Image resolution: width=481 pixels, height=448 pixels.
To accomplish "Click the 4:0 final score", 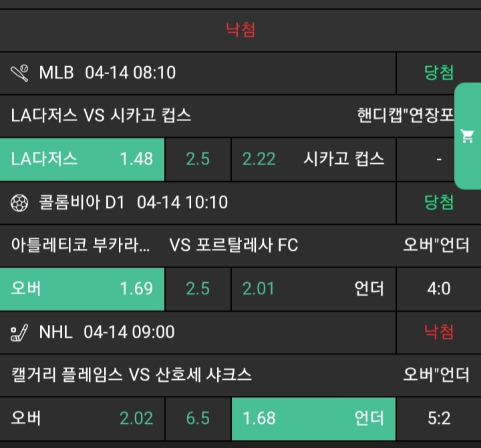I will point(439,289).
